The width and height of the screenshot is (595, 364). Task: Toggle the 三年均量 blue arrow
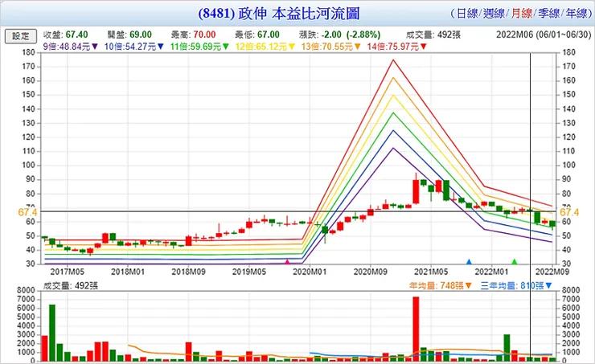548,285
